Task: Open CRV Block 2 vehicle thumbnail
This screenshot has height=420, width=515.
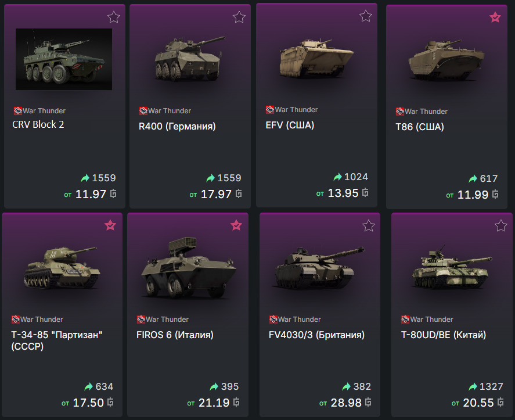Action: [x=64, y=59]
